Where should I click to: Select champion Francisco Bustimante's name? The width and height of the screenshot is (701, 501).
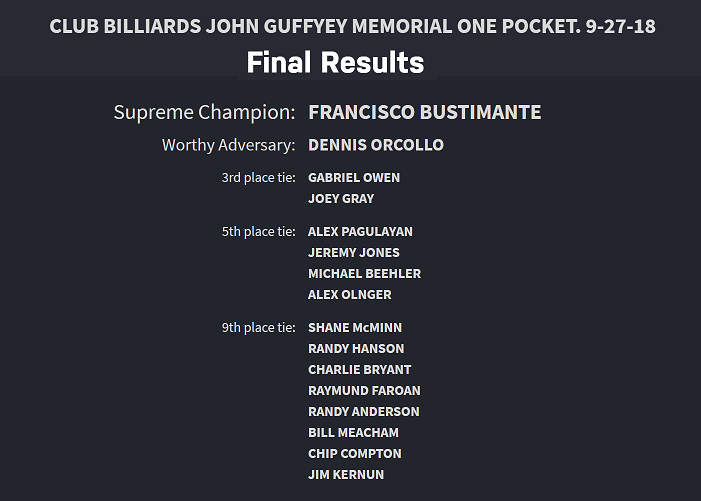coord(424,112)
